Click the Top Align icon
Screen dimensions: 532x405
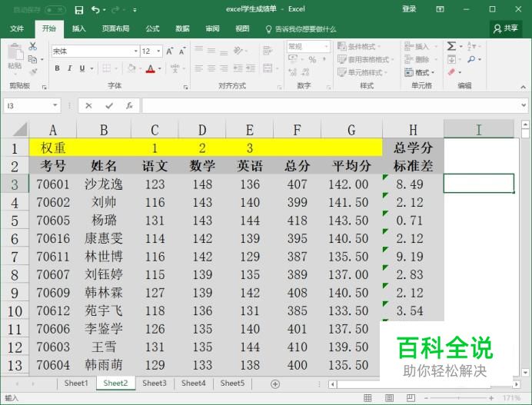click(x=199, y=50)
